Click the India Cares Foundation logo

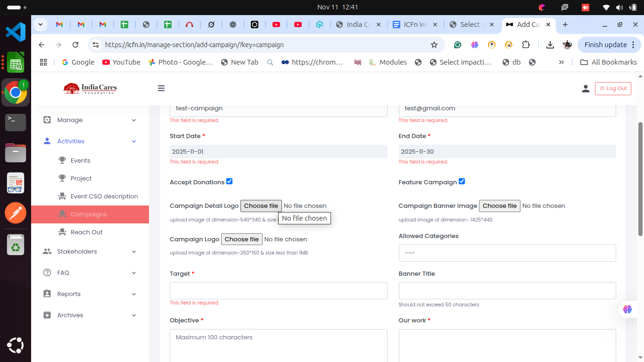pyautogui.click(x=90, y=88)
